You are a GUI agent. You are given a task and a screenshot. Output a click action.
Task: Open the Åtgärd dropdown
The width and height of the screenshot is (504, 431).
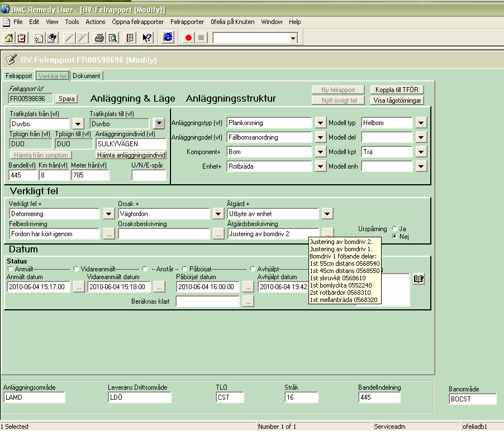[327, 214]
